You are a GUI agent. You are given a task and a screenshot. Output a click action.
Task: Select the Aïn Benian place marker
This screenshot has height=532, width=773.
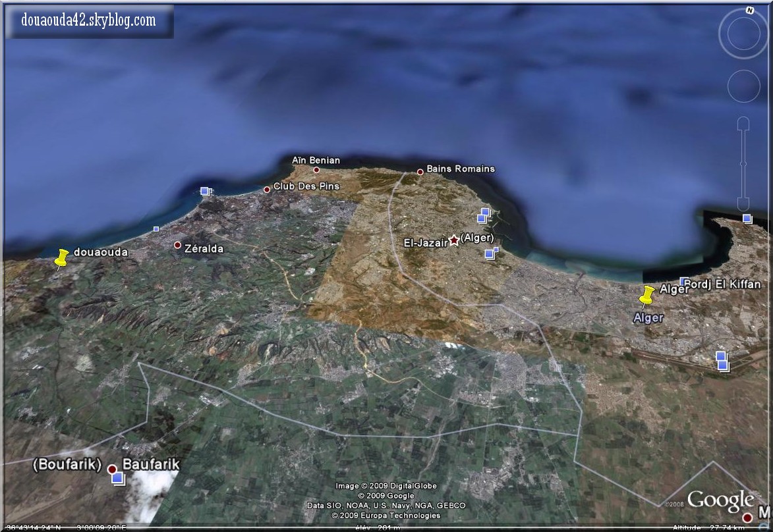point(316,170)
